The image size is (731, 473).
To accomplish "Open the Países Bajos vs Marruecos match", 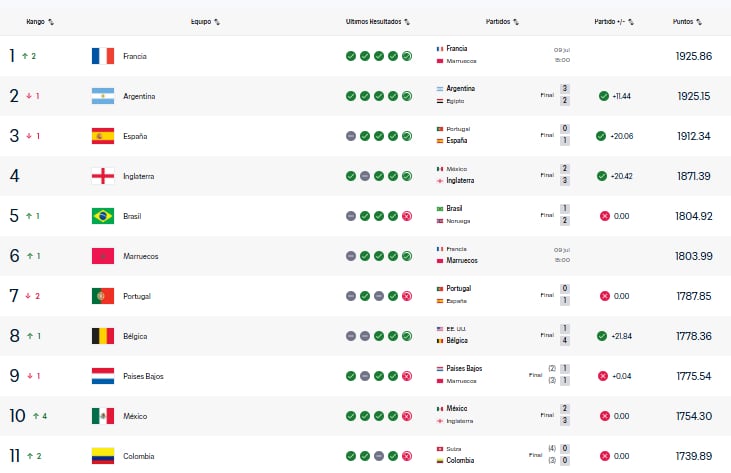I will [503, 375].
